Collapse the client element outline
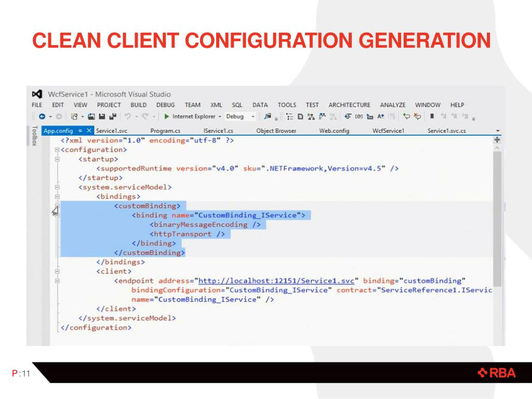This screenshot has height=399, width=532. [x=57, y=271]
